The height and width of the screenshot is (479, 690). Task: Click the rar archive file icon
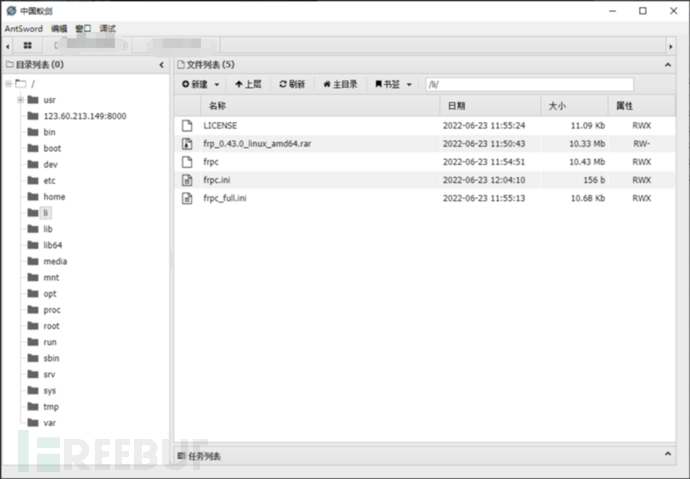pyautogui.click(x=187, y=144)
